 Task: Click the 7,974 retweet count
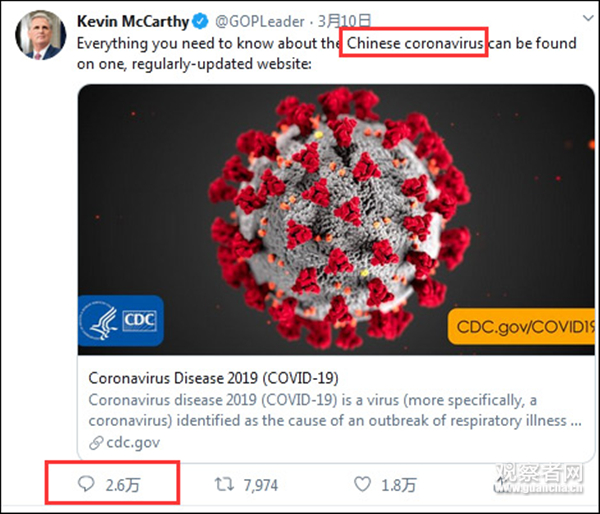coord(261,485)
